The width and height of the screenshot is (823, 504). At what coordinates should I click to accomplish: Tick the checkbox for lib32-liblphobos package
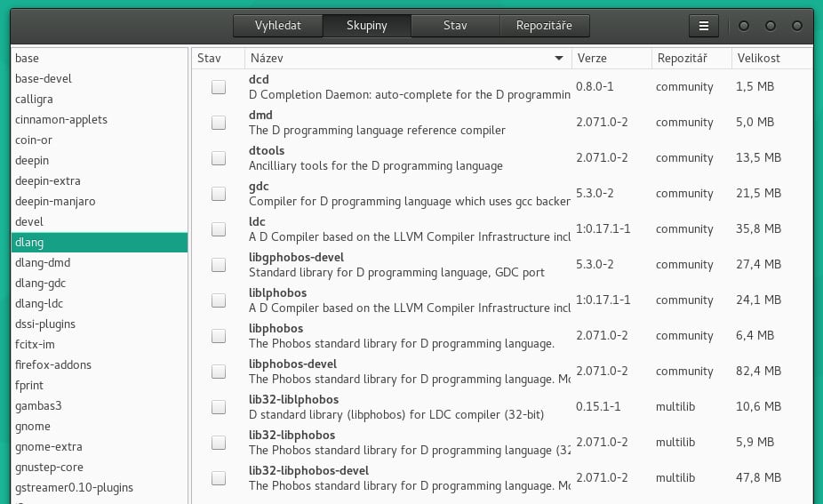[x=219, y=407]
